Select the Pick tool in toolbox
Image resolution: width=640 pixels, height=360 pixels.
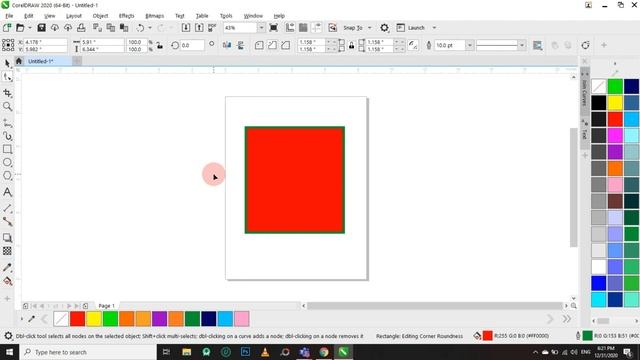point(7,63)
